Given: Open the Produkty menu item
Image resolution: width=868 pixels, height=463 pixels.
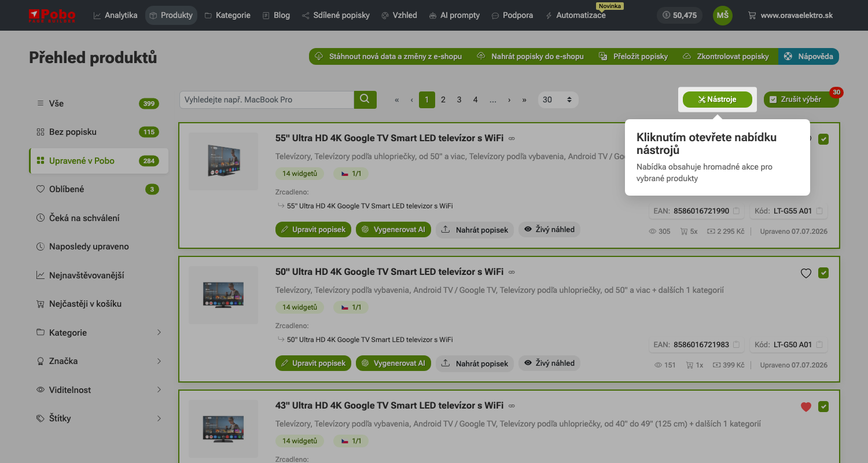Looking at the screenshot, I should 171,15.
